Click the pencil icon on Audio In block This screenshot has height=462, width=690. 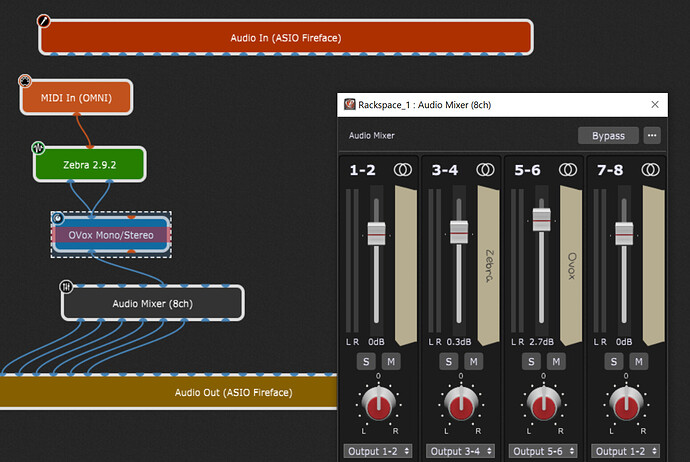pyautogui.click(x=44, y=21)
